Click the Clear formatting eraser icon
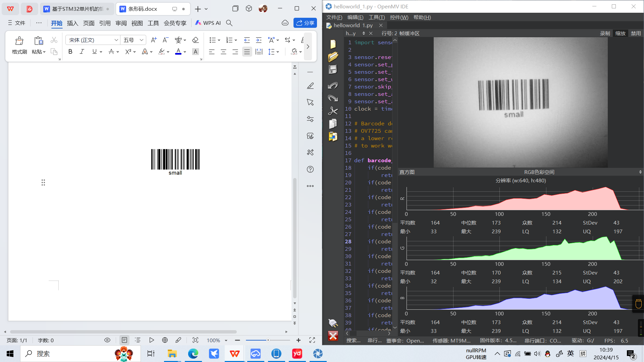Viewport: 644px width, 362px height. point(195,40)
